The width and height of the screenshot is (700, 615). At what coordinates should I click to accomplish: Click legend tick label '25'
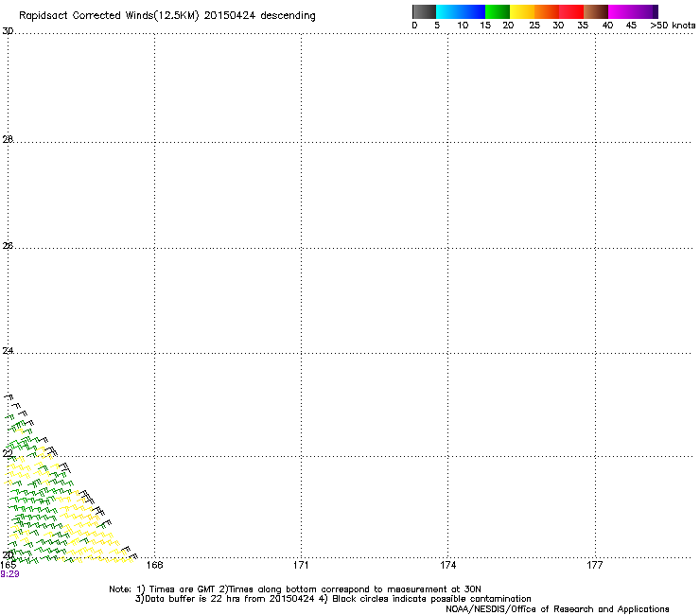534,26
